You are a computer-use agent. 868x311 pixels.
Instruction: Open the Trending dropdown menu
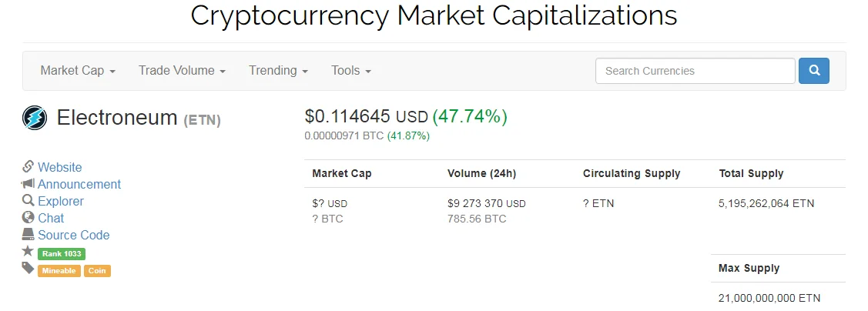tap(279, 71)
